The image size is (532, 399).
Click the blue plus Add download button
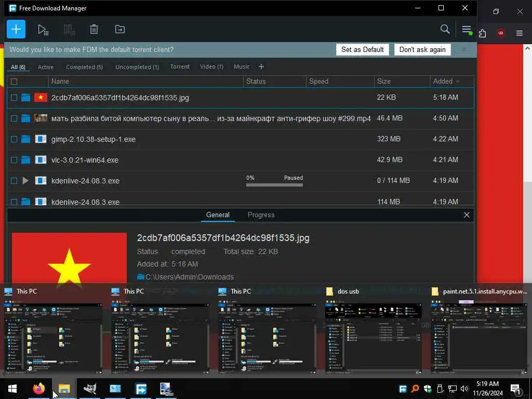[16, 29]
